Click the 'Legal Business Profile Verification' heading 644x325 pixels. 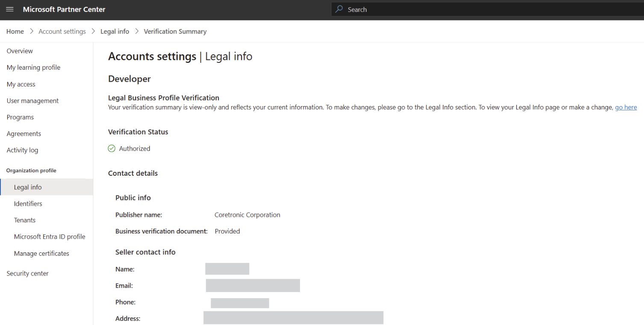click(164, 98)
